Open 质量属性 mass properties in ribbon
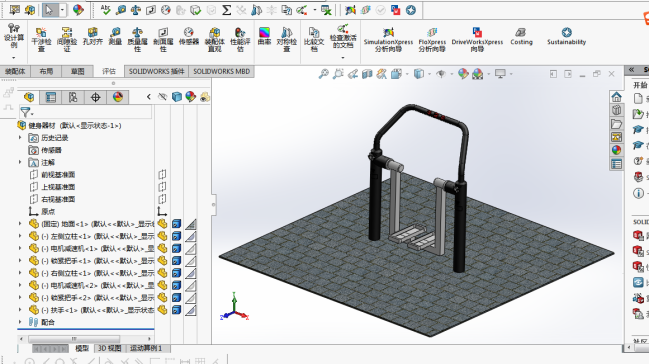Image resolution: width=649 pixels, height=364 pixels. [x=137, y=39]
